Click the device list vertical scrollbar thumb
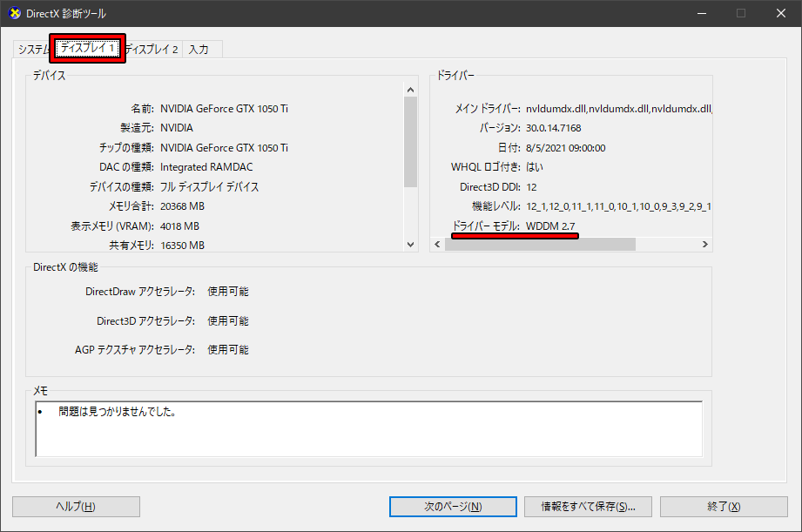 (x=410, y=142)
